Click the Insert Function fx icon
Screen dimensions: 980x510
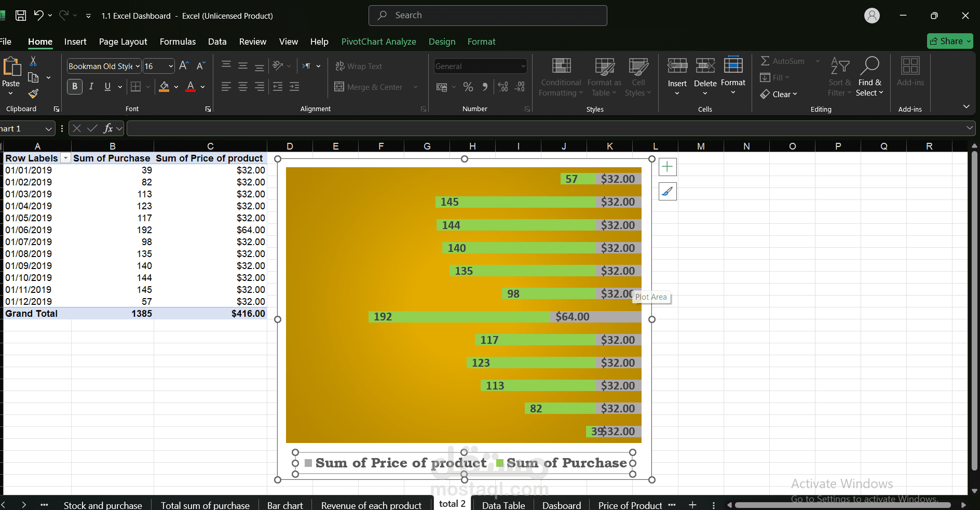108,128
